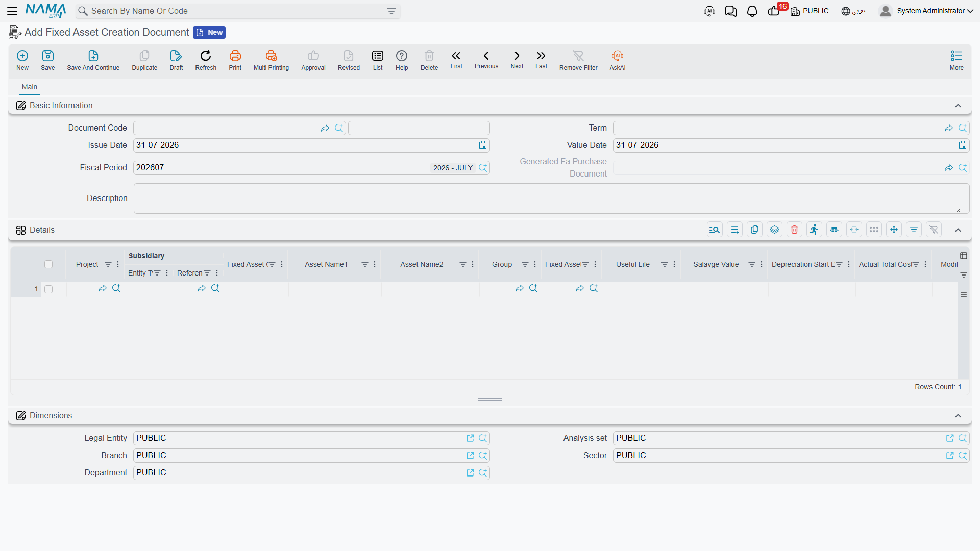980x551 pixels.
Task: Go to Previous record
Action: pyautogui.click(x=486, y=60)
